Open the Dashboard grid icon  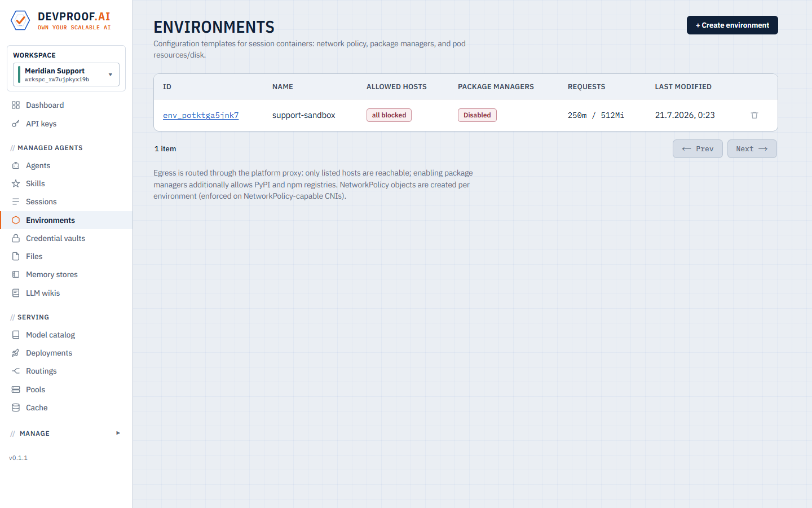click(16, 105)
